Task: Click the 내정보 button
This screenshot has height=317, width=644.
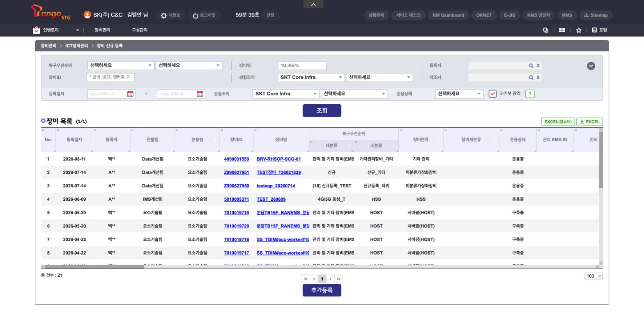Action: click(x=170, y=15)
